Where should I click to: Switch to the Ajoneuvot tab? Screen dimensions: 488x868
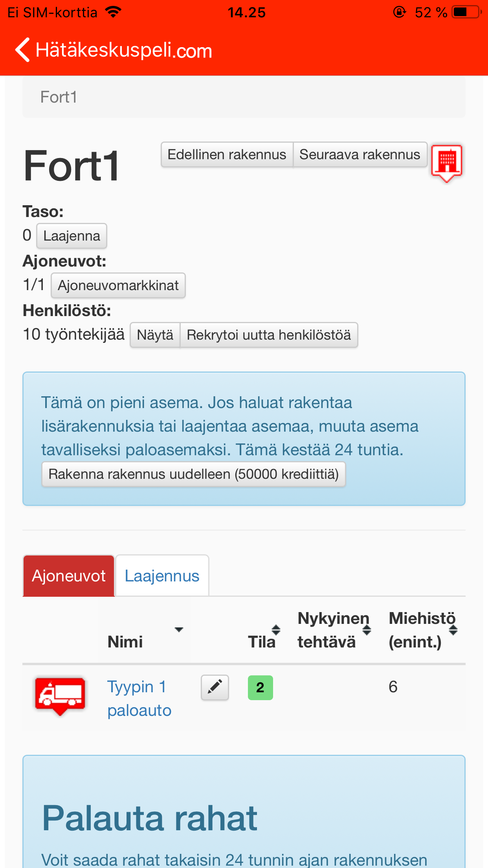pyautogui.click(x=69, y=576)
